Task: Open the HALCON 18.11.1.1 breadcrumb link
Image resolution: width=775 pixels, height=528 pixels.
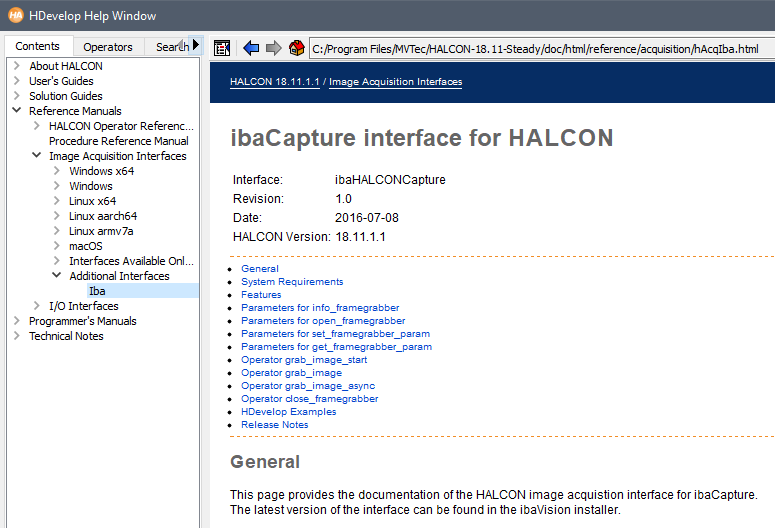Action: tap(275, 82)
